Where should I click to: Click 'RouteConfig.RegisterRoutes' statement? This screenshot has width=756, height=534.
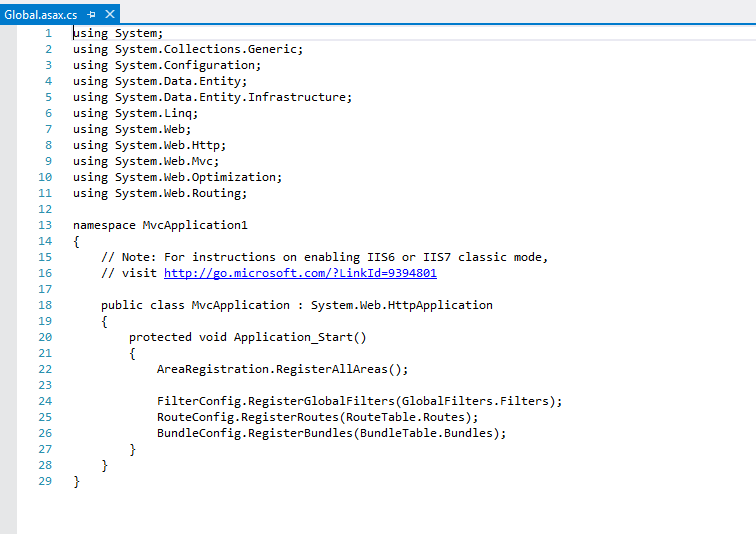318,417
